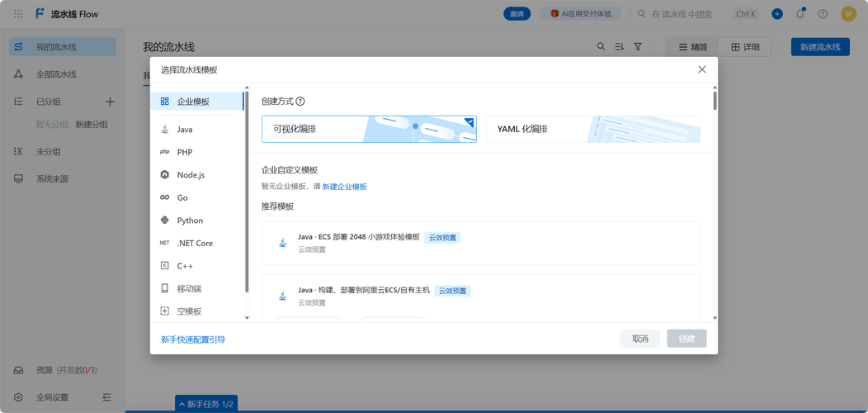The image size is (868, 413).
Task: Add a new group with plus icon
Action: tap(110, 102)
